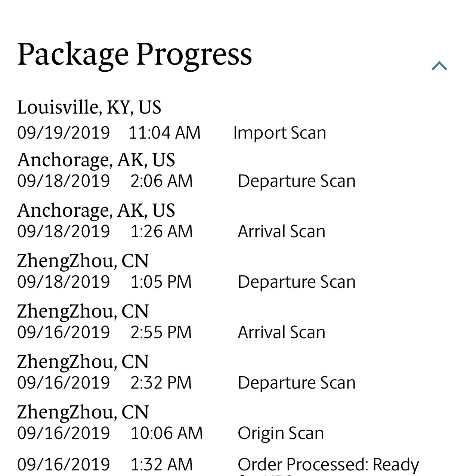Click the 09/16/2019 10:06 AM timestamp
The height and width of the screenshot is (476, 464).
pyautogui.click(x=110, y=433)
